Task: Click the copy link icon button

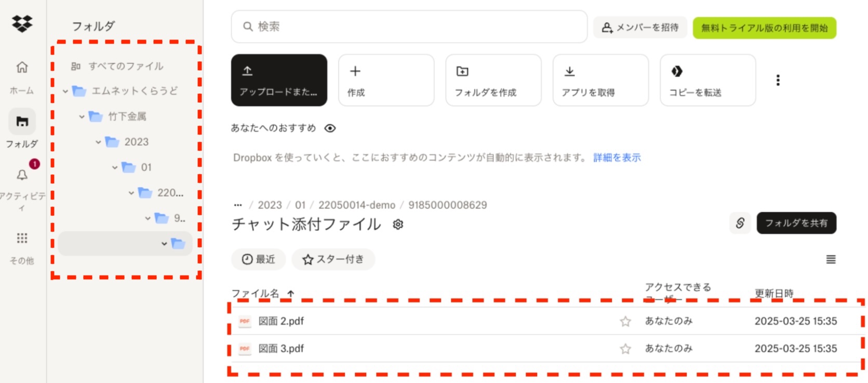Action: click(x=740, y=223)
